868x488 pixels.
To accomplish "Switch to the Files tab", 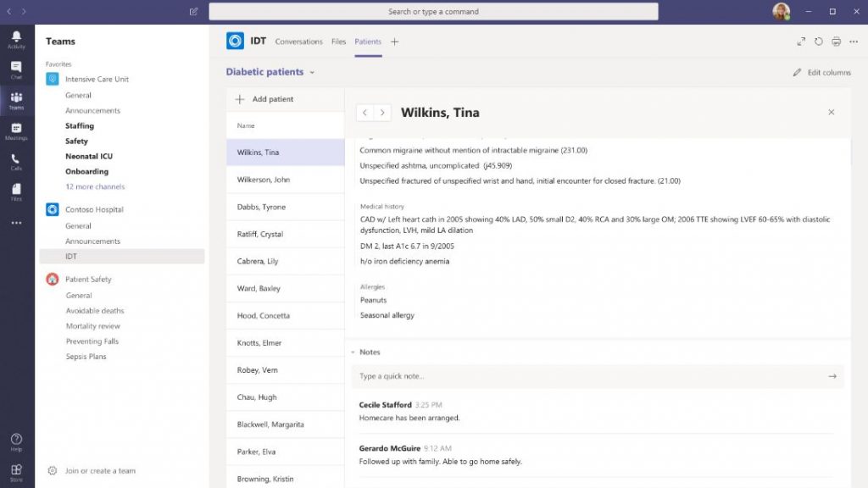I will [338, 42].
